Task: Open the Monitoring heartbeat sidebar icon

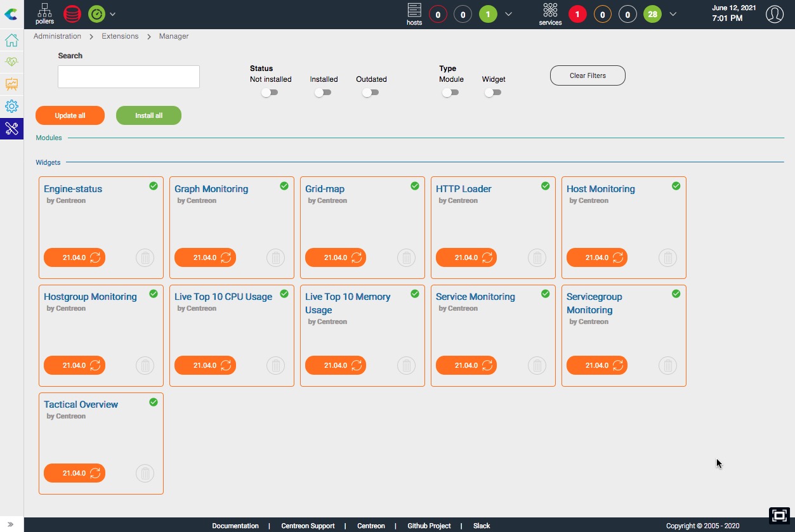Action: (x=11, y=62)
